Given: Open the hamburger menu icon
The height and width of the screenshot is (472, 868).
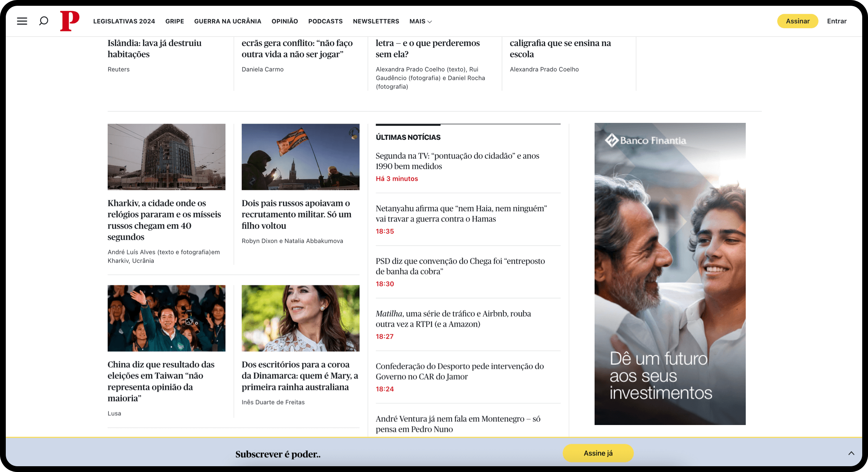Looking at the screenshot, I should click(22, 21).
